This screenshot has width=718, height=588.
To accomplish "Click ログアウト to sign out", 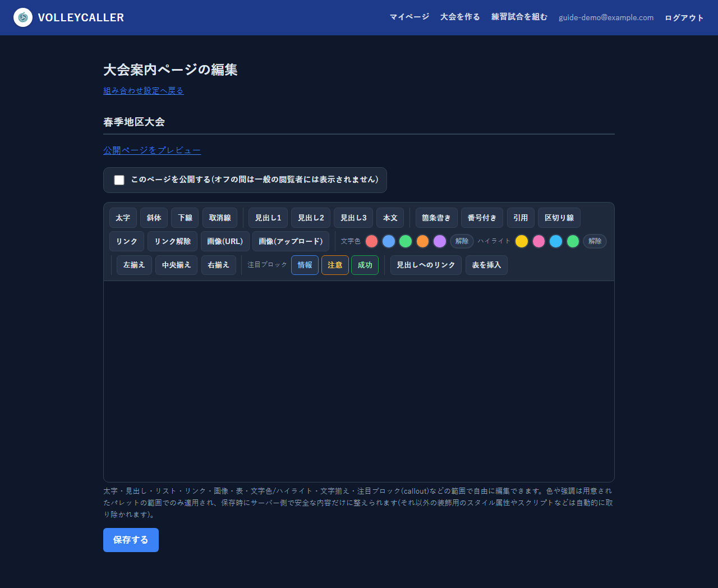I will [684, 17].
